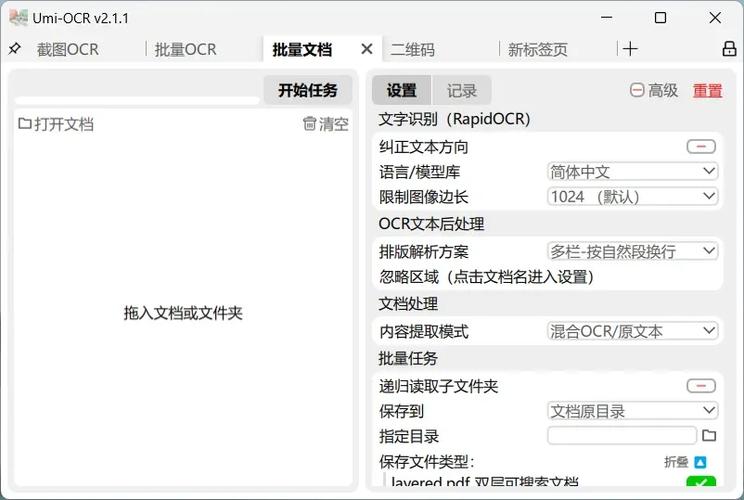Open 保存到 dropdown 文档原目录

click(x=632, y=410)
